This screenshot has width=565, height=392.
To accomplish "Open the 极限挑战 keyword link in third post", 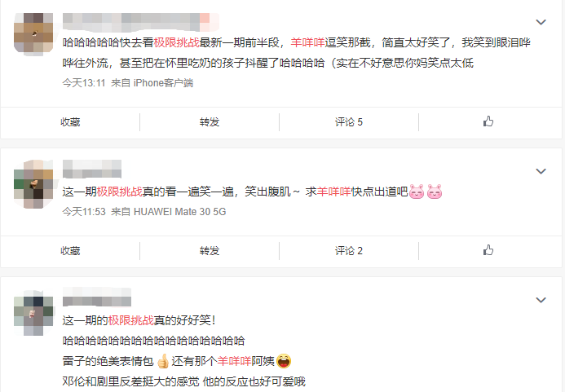I will click(x=130, y=320).
